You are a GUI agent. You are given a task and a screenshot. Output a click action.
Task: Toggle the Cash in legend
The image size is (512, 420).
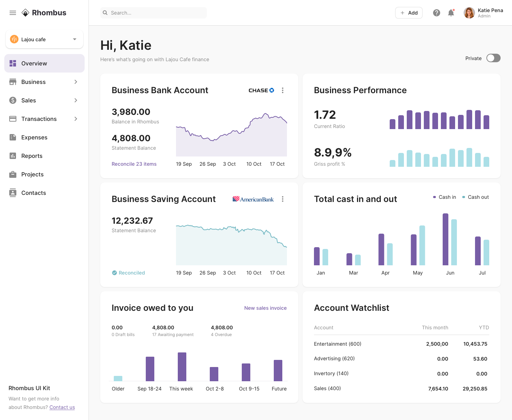(444, 197)
